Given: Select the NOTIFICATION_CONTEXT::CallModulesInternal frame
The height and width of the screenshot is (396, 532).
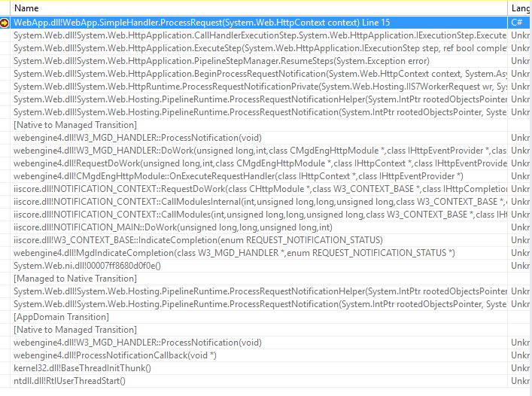Looking at the screenshot, I should (226, 202).
